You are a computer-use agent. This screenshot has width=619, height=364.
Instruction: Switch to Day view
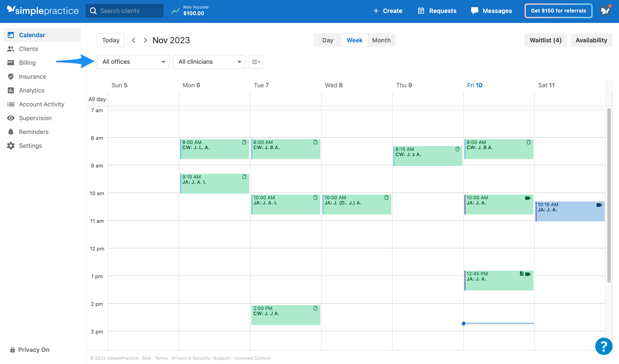click(328, 40)
